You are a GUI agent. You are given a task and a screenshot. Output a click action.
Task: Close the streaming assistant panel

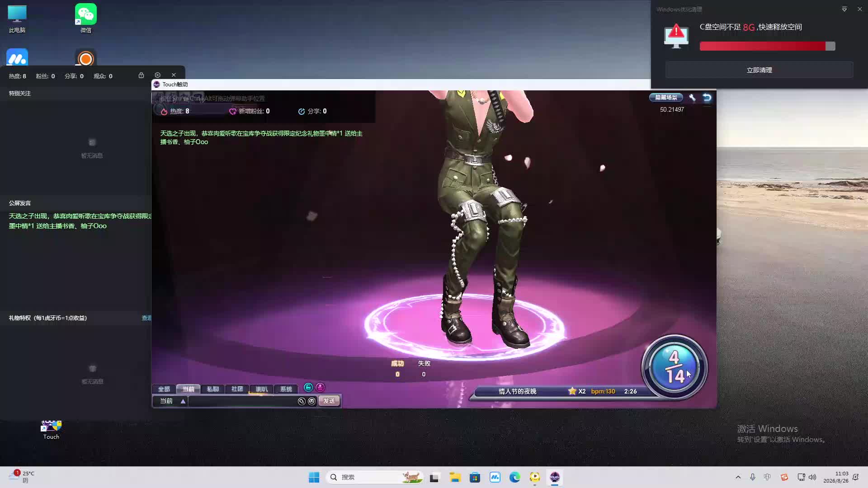coord(174,75)
